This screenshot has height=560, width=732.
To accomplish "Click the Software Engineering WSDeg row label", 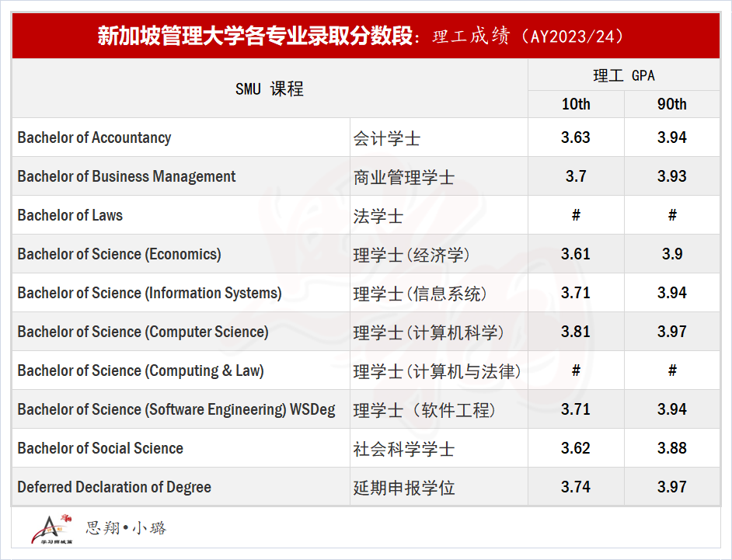I will click(x=176, y=409).
